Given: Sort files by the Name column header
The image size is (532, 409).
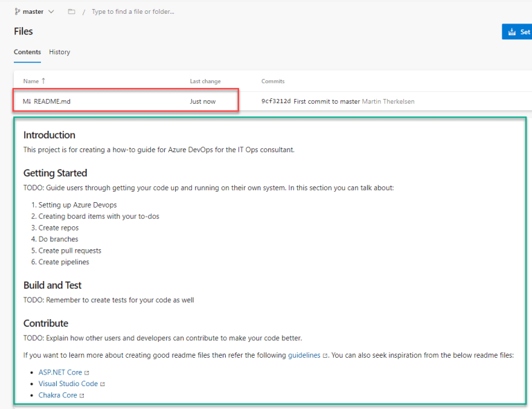Looking at the screenshot, I should click(31, 81).
